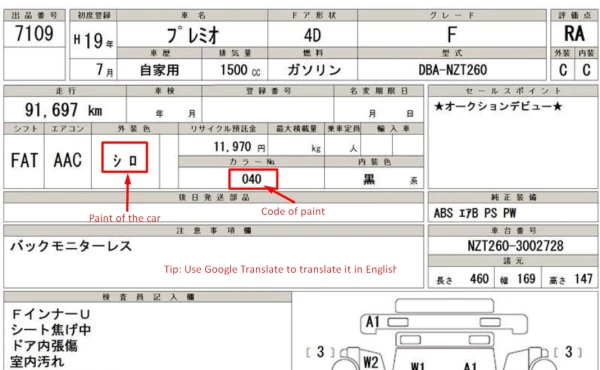The width and height of the screenshot is (600, 370).
Task: Click the 排気量 header
Action: pos(235,53)
